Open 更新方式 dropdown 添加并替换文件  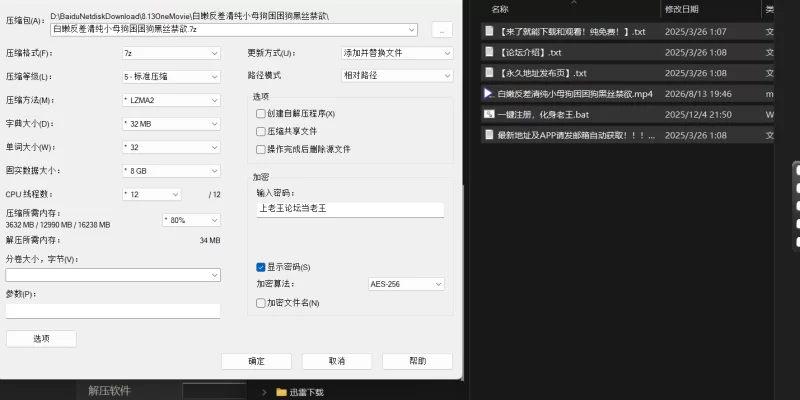coord(397,53)
